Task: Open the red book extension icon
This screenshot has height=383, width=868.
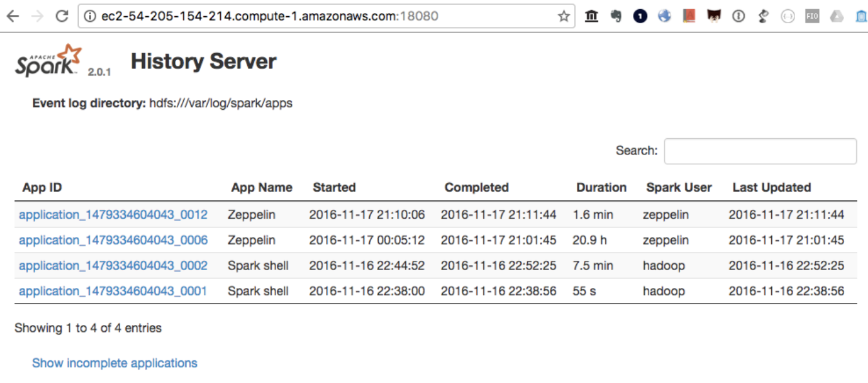Action: pyautogui.click(x=689, y=16)
